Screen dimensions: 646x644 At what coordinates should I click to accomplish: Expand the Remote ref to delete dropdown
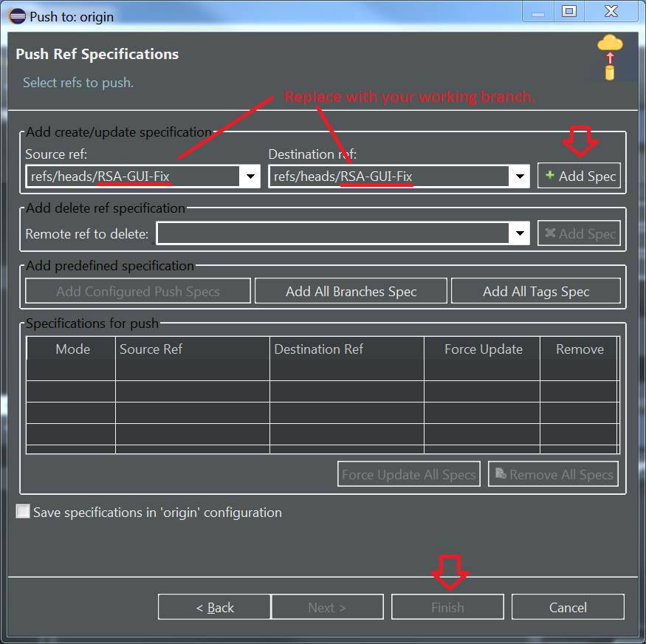click(520, 233)
